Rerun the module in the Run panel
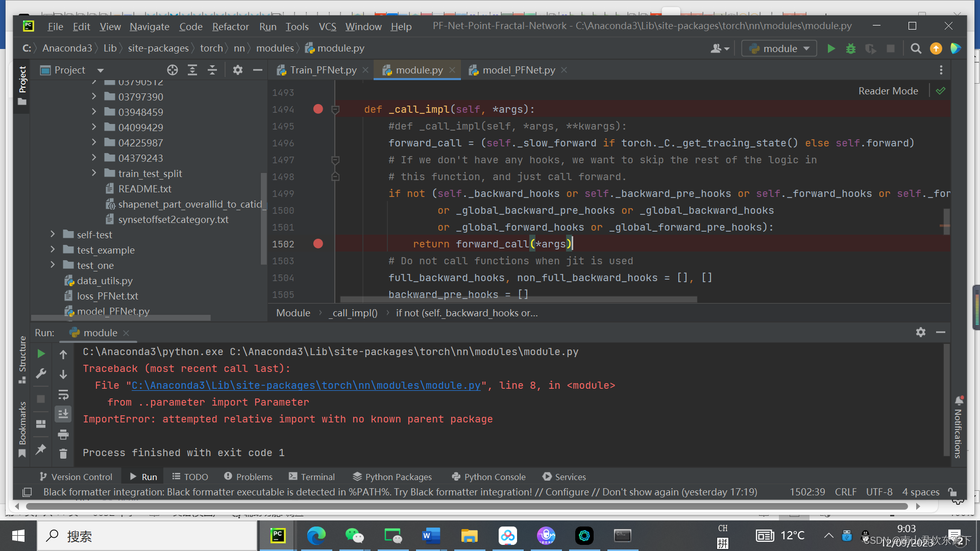980x551 pixels. click(41, 353)
